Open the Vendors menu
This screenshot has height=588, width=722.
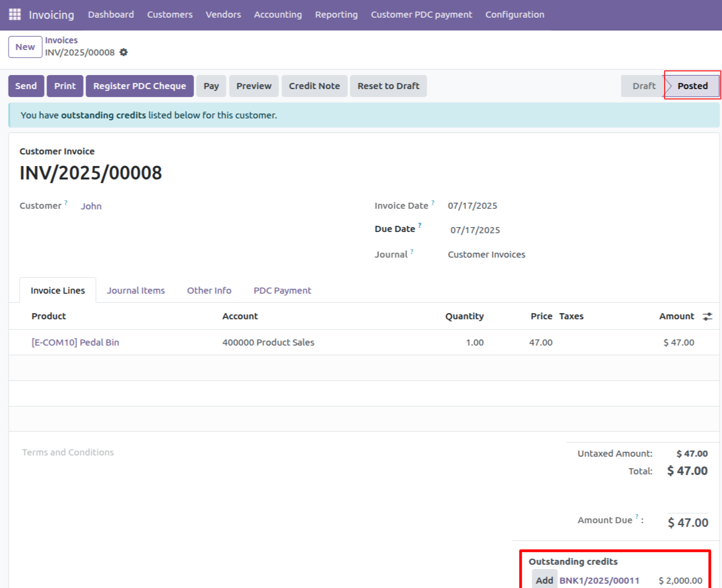coord(223,15)
